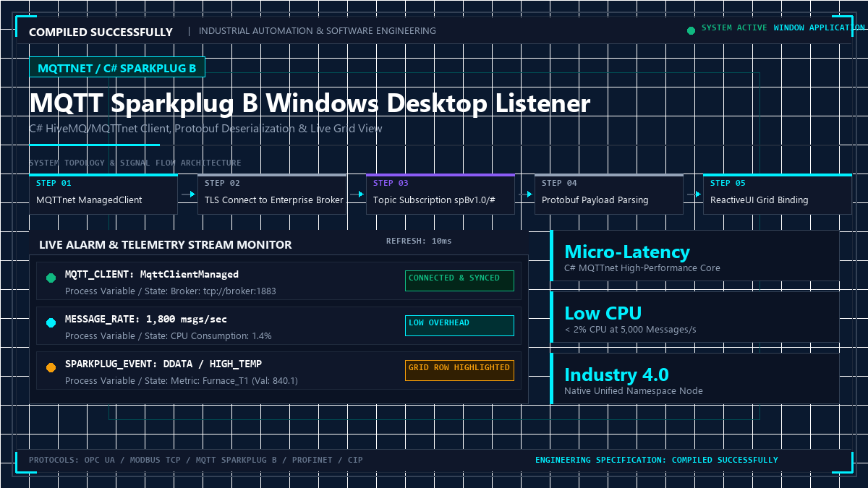Click LIVE ALARM & TELEMETRY STREAM MONITOR heading
Image resolution: width=868 pixels, height=488 pixels.
[x=166, y=244]
